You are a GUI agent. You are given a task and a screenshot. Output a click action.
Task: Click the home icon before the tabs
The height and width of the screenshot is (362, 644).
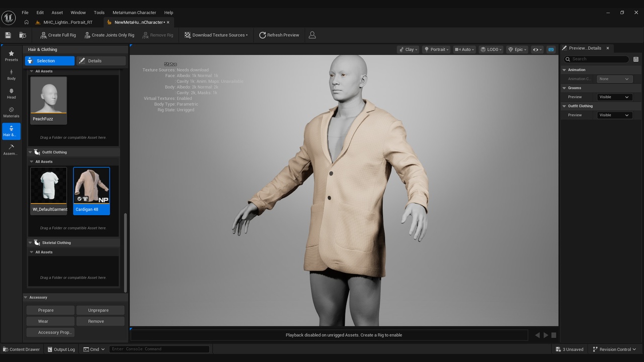pyautogui.click(x=26, y=22)
